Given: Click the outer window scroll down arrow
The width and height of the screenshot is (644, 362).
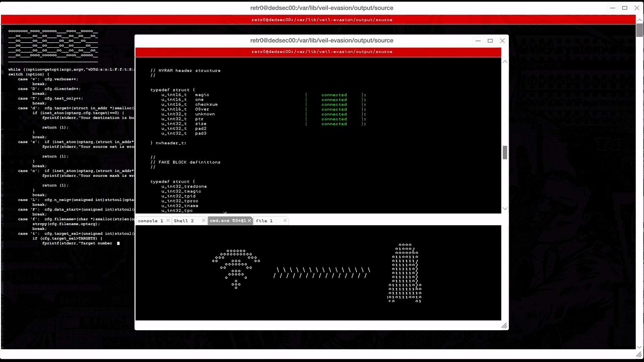Looking at the screenshot, I should (x=639, y=347).
